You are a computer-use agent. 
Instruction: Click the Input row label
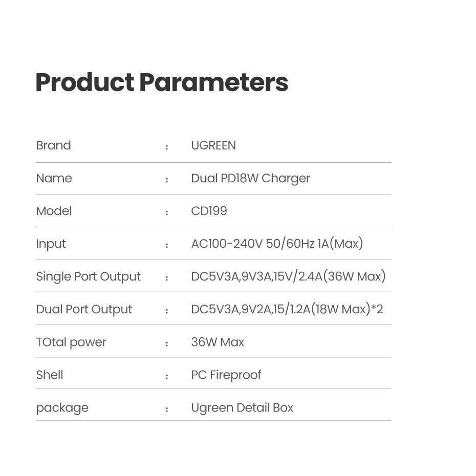(x=51, y=244)
